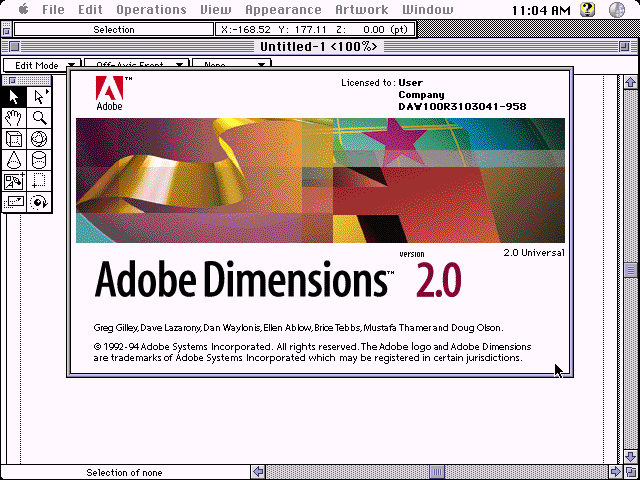Open the Edit Mode dropdown
The image size is (640, 480).
pyautogui.click(x=40, y=65)
